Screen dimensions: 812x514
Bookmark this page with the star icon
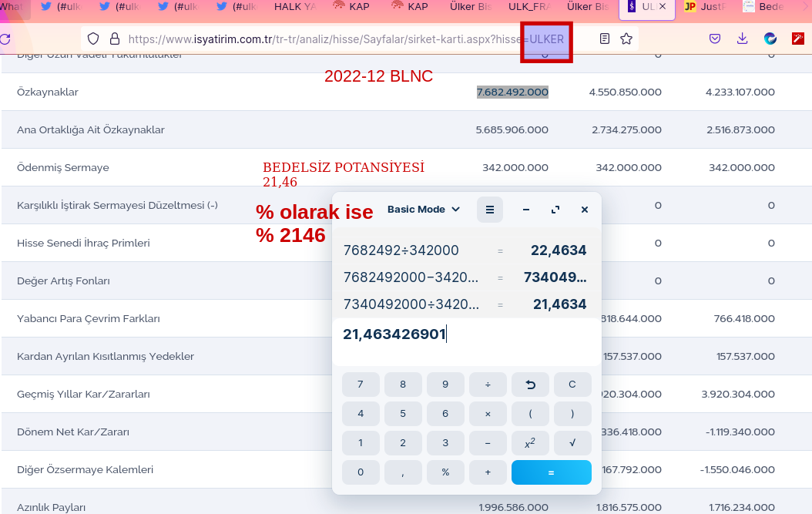click(x=626, y=39)
